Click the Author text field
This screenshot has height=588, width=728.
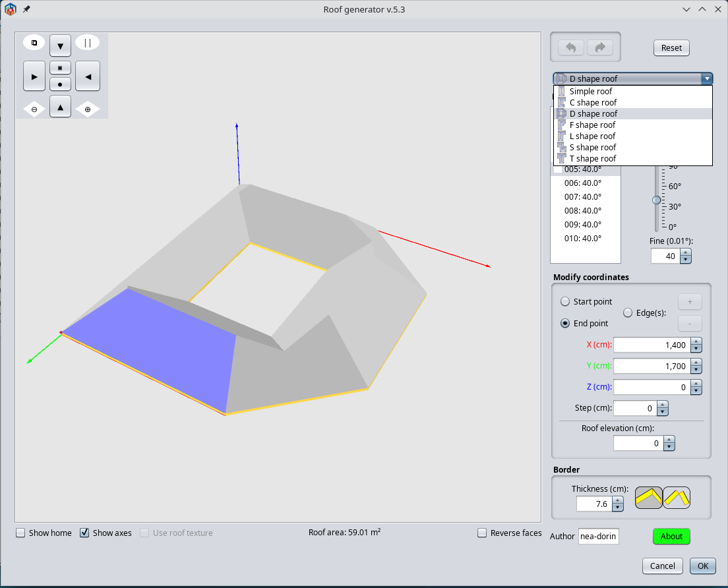coord(599,536)
